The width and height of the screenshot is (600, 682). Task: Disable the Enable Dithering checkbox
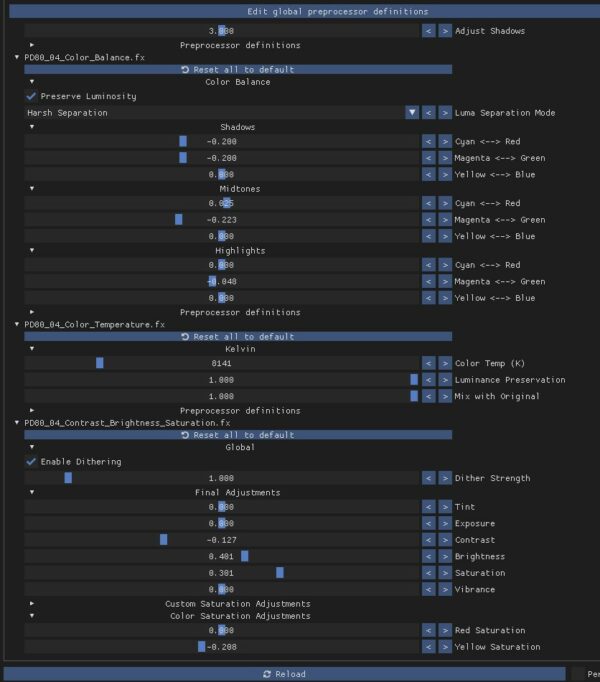31,461
